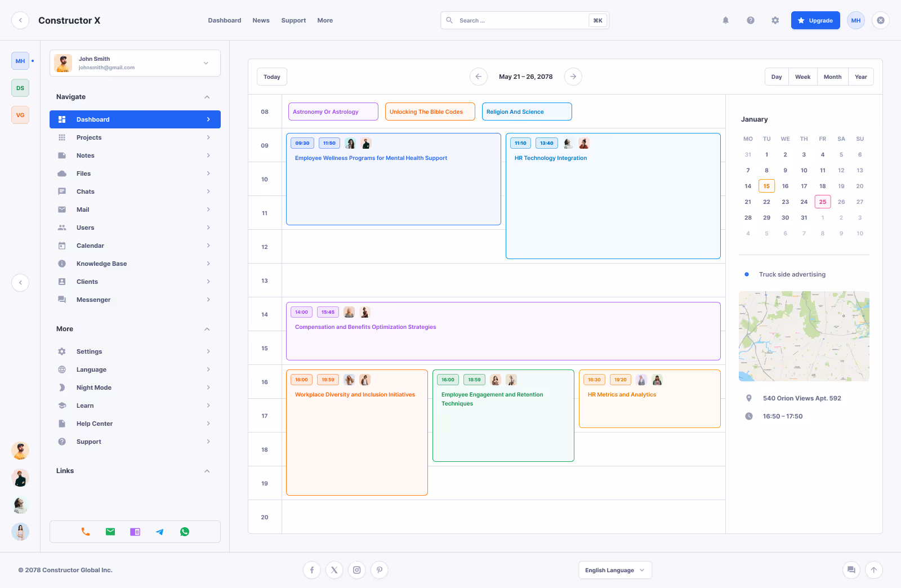The width and height of the screenshot is (901, 588).
Task: Open the X social link in footer
Action: (x=334, y=570)
